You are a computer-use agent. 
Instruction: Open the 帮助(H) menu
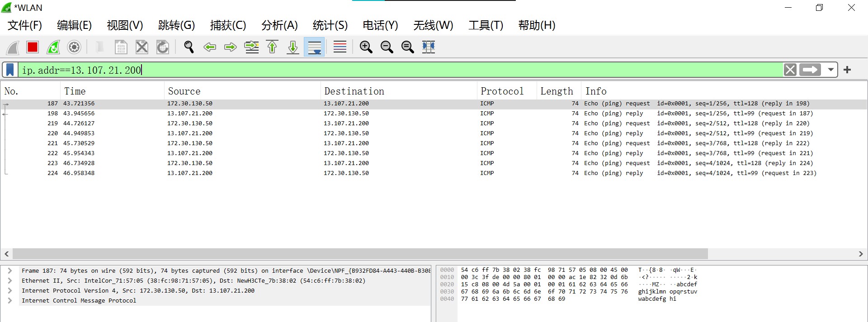point(537,25)
